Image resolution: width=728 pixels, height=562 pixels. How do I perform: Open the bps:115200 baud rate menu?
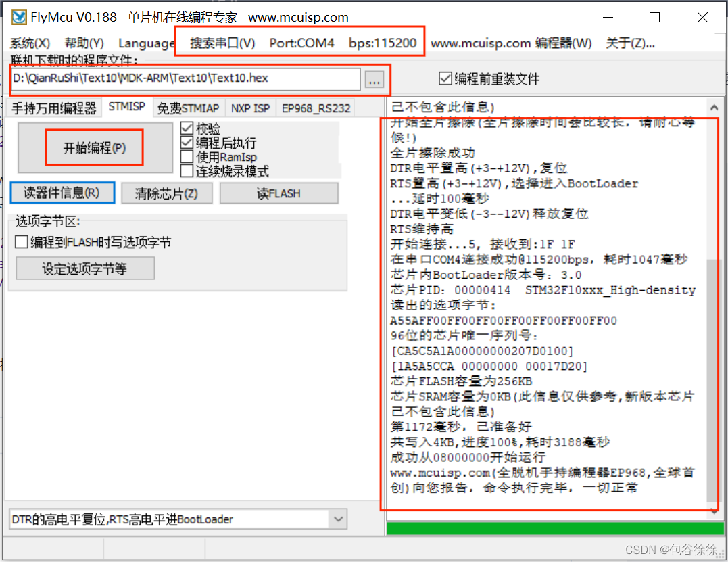[x=383, y=43]
